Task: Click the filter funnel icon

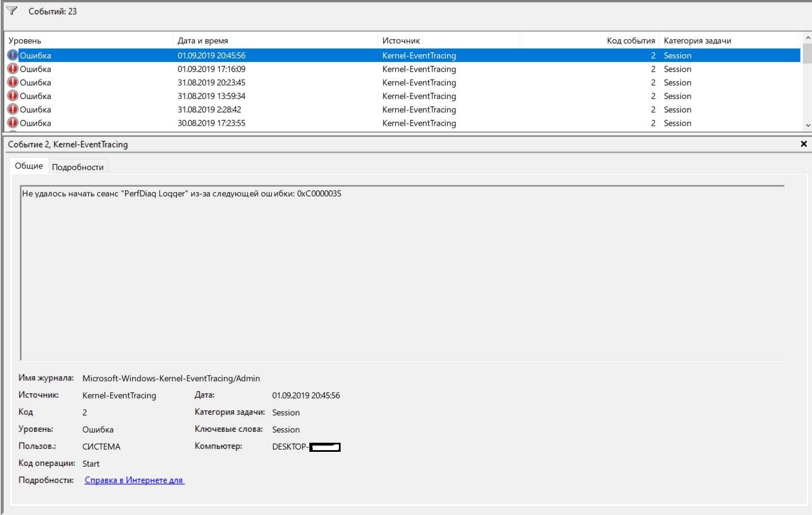Action: click(x=12, y=11)
